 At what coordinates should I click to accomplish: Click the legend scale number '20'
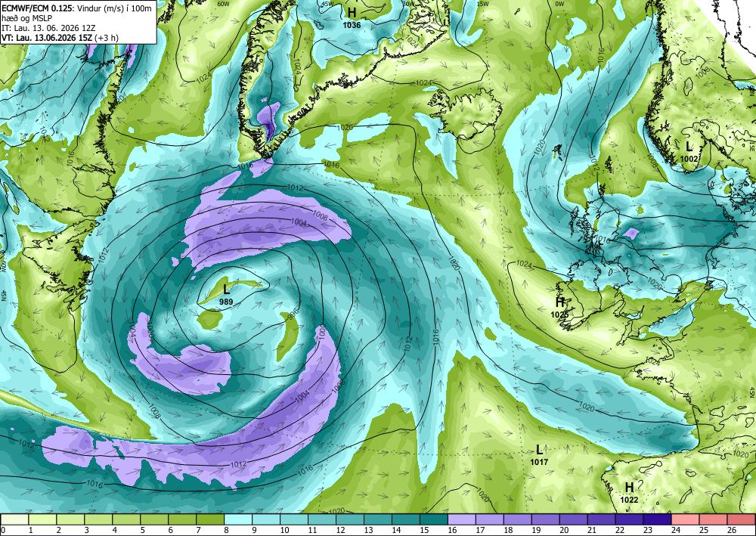click(x=565, y=531)
